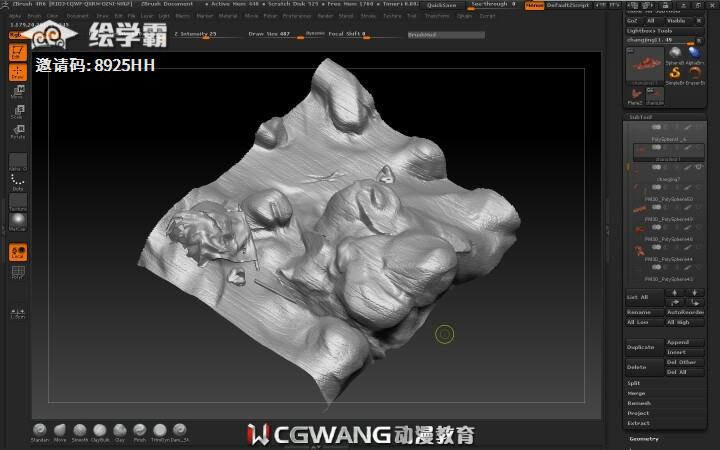
Task: Select the large current tool thumbnail
Action: pos(645,66)
